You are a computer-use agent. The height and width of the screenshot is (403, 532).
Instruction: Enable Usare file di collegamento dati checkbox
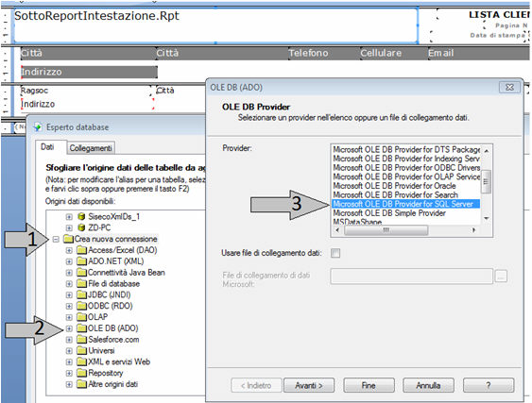coord(335,253)
